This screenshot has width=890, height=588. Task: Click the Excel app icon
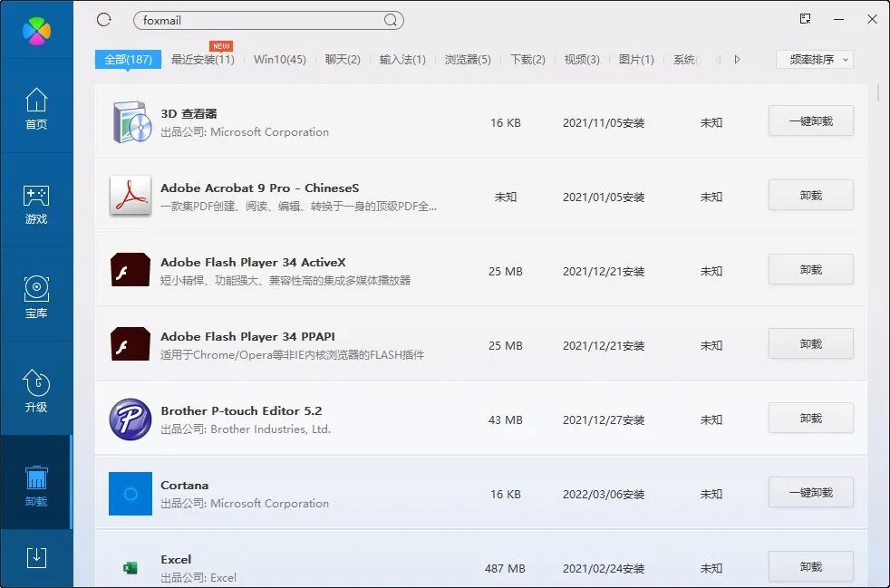131,567
